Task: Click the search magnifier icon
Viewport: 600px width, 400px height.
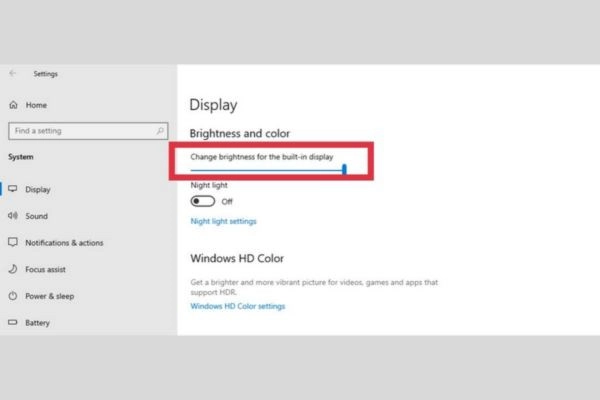Action: click(x=160, y=131)
